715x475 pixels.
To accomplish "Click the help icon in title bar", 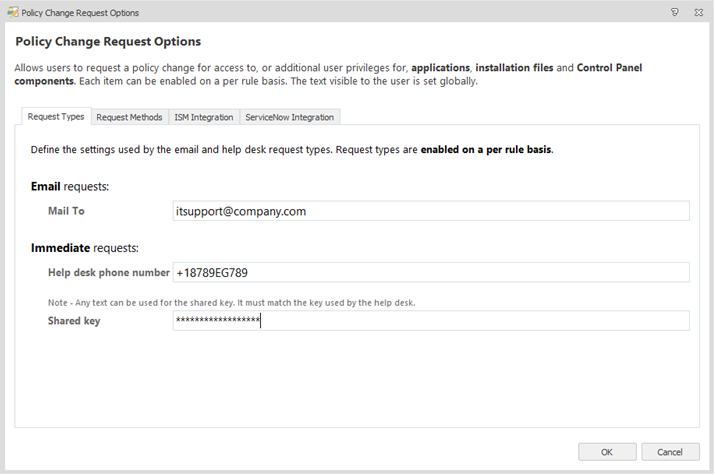I will [675, 13].
